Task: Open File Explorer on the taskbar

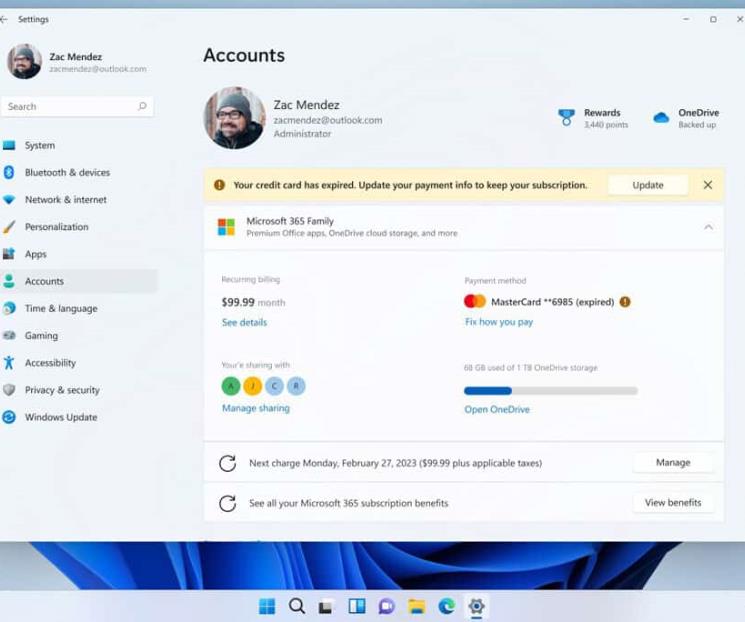Action: pos(417,606)
